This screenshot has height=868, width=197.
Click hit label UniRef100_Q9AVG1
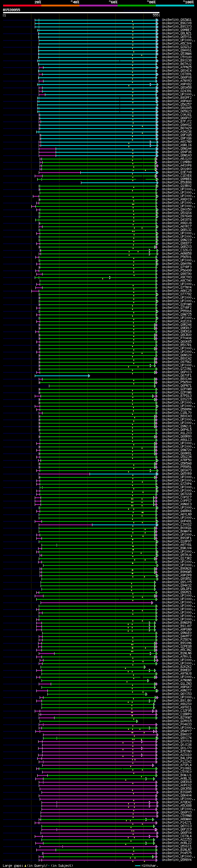point(177,50)
